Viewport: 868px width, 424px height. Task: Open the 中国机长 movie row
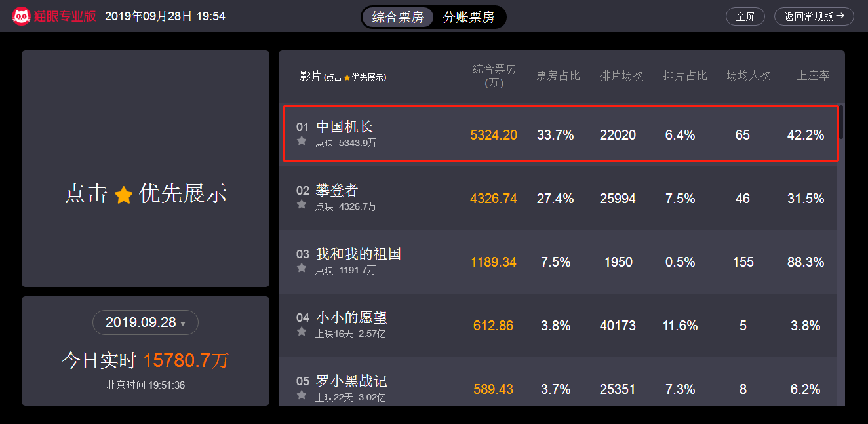(561, 134)
